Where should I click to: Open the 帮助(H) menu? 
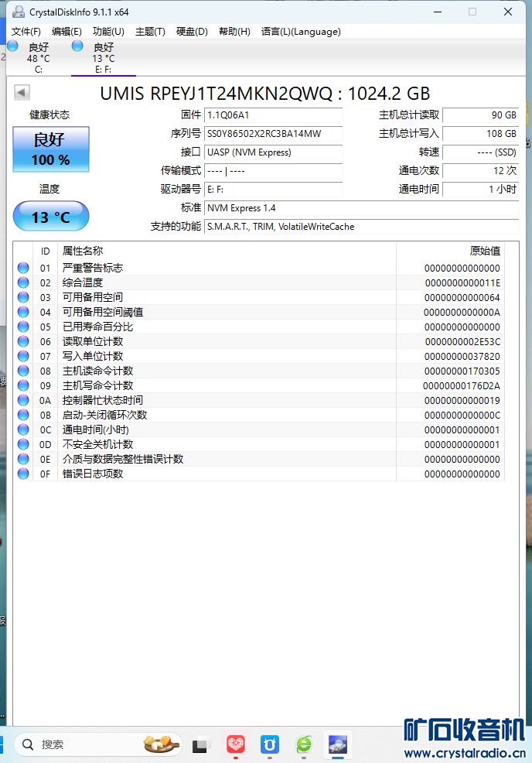(234, 32)
